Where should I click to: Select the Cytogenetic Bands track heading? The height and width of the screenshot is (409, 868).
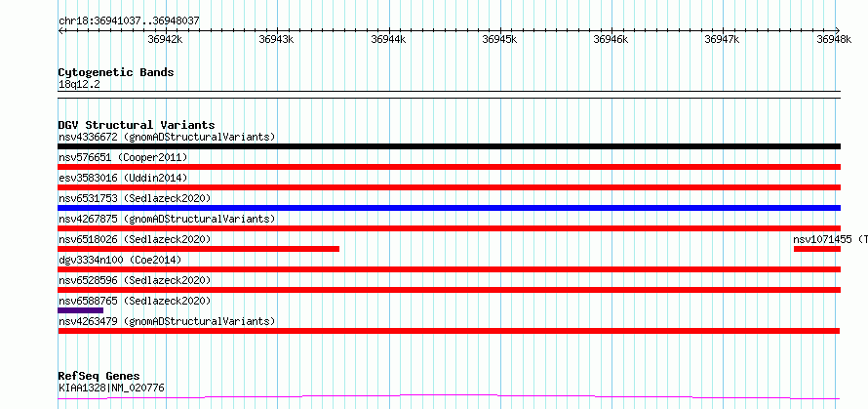116,72
